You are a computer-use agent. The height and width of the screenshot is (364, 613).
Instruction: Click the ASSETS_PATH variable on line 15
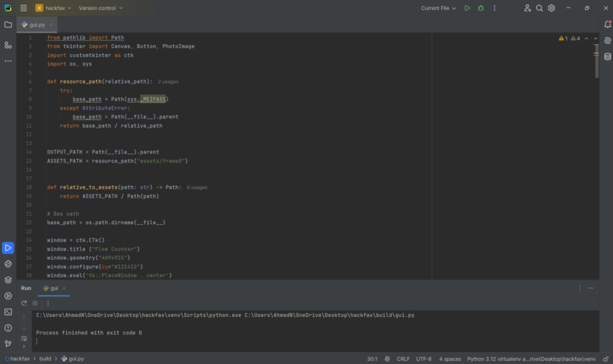tap(65, 161)
